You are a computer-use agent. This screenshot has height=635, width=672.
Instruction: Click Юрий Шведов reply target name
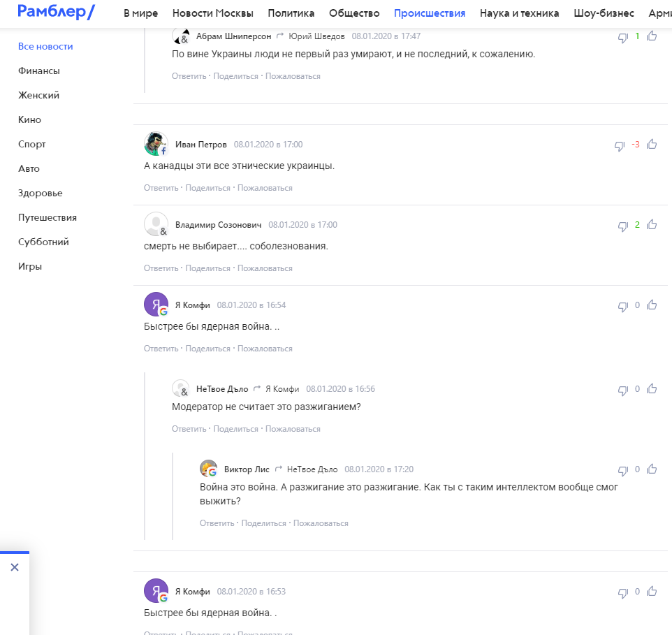[316, 36]
